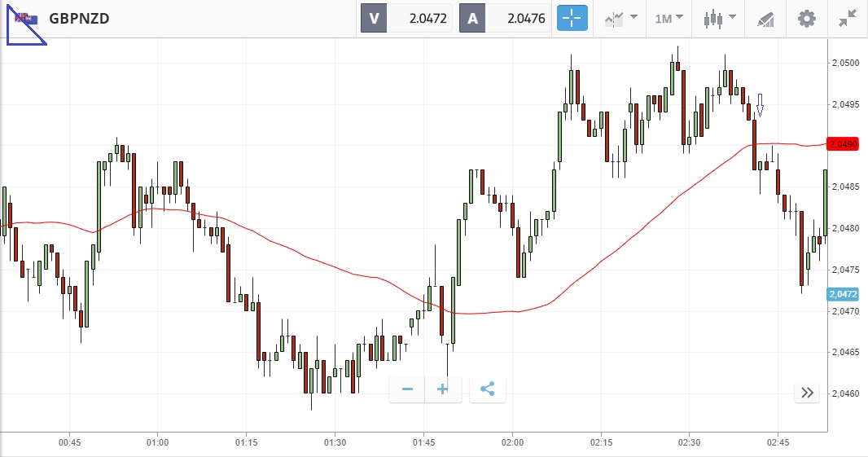Open the 1M timeframe dropdown
Viewport: 868px width, 457px height.
pos(669,18)
